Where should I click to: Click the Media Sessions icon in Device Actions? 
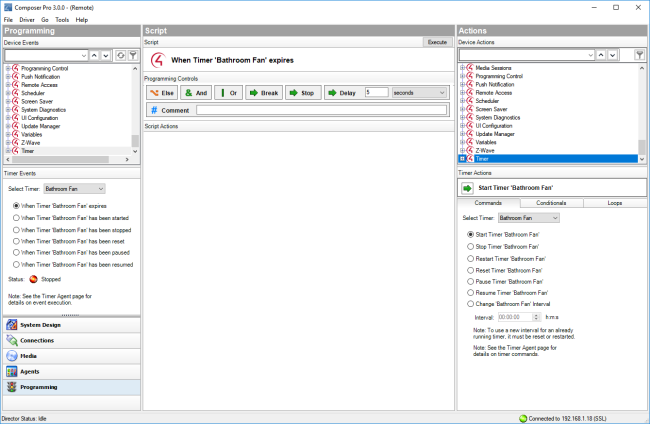470,68
